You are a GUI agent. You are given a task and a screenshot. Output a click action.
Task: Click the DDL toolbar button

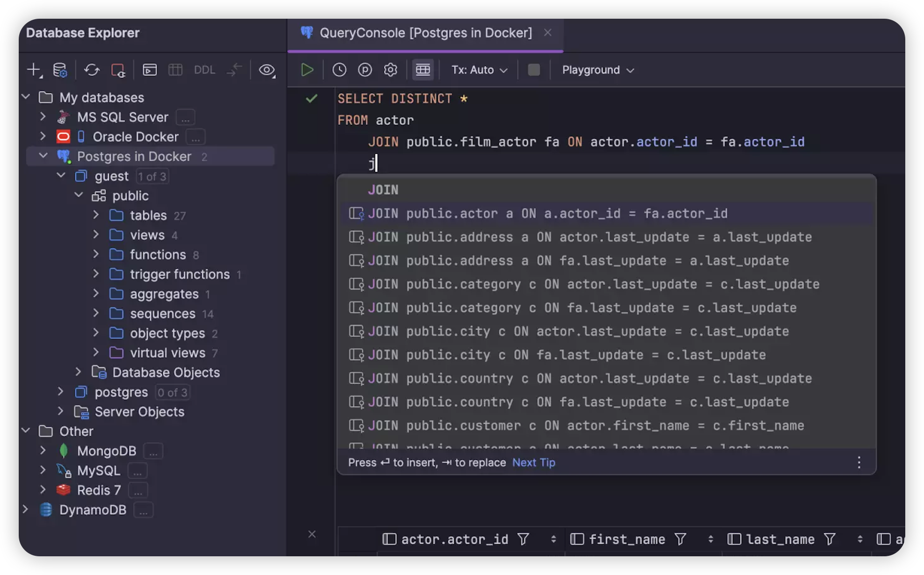(x=204, y=70)
